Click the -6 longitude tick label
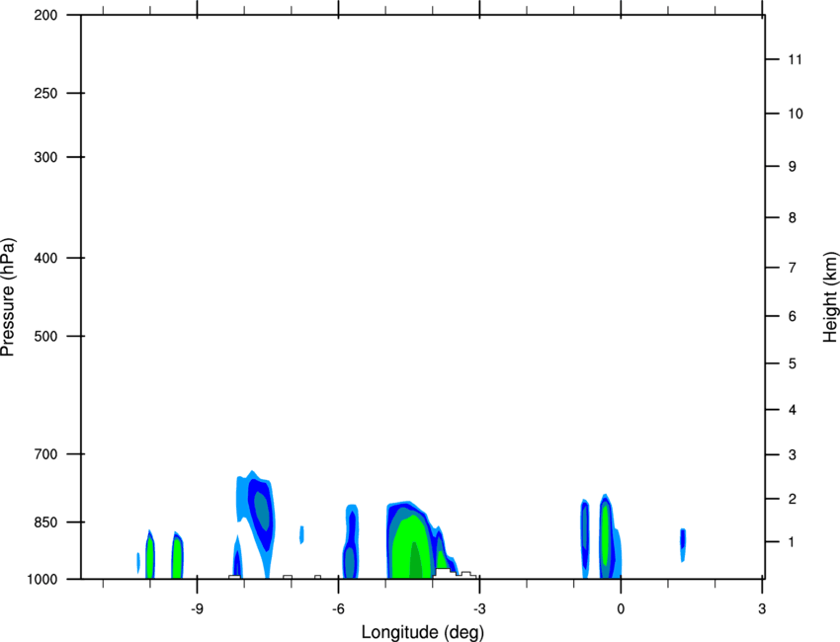The image size is (840, 642). 338,609
